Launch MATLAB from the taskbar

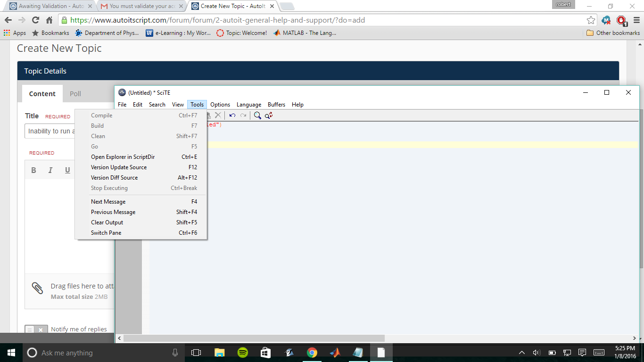335,353
